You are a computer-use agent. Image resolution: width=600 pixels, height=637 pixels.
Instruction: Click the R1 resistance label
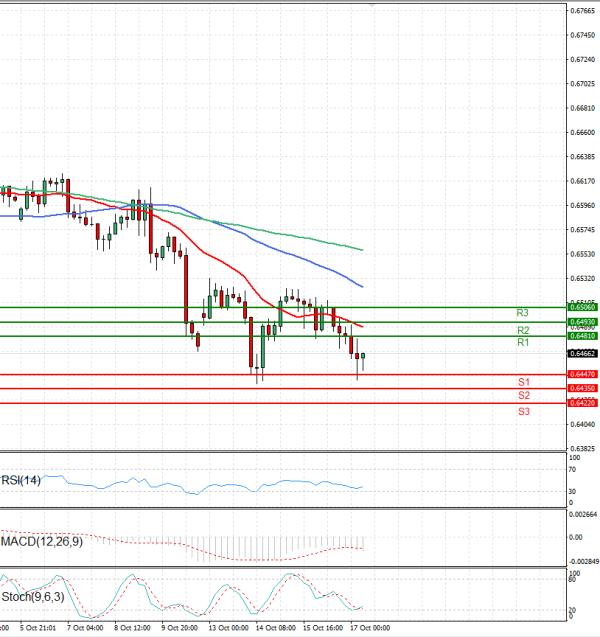[x=522, y=343]
